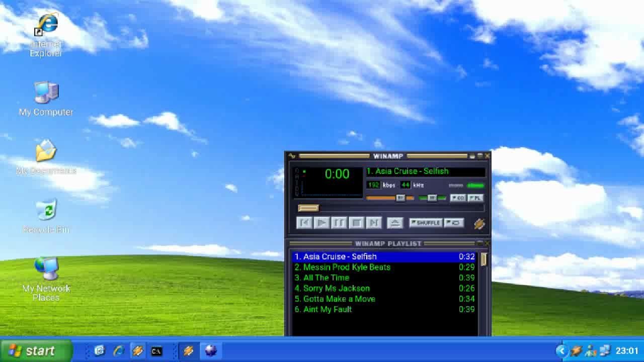Click Show Desktop in the quick launch
This screenshot has width=644, height=362.
(x=99, y=350)
